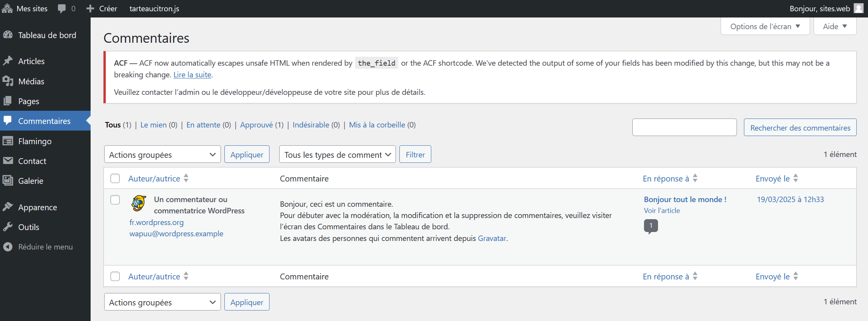Image resolution: width=868 pixels, height=321 pixels.
Task: Click the Outils wrench icon
Action: [8, 227]
